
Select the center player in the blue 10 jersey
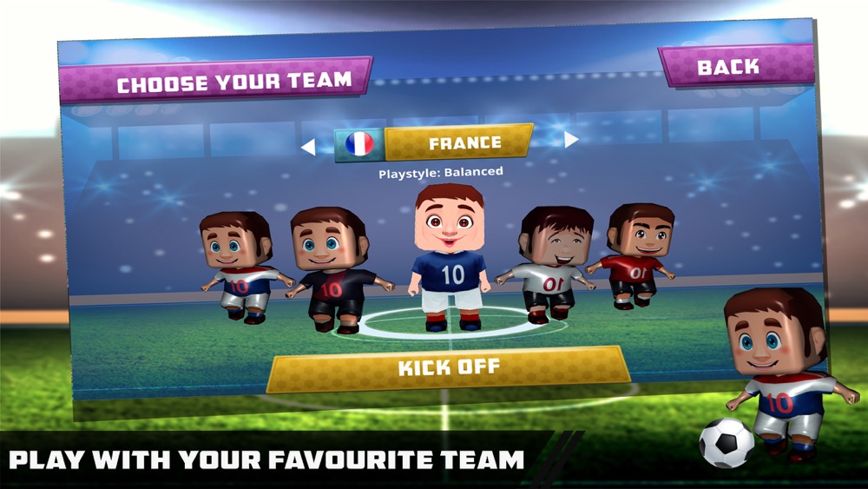450,258
